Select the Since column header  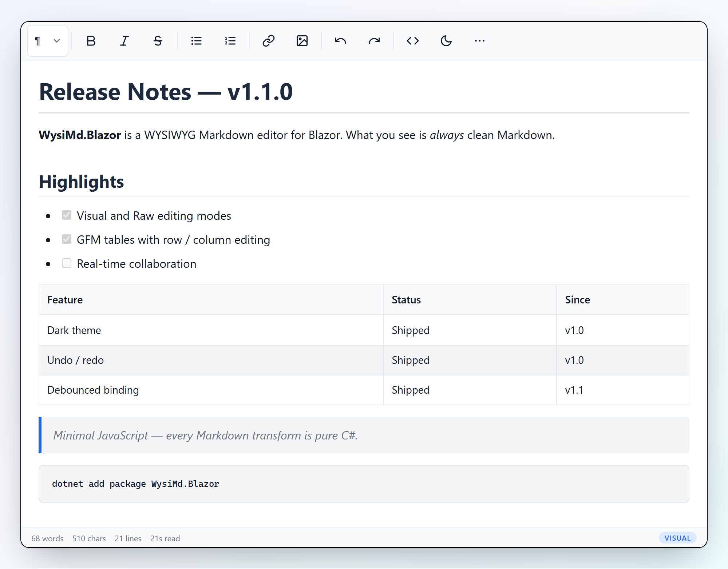pyautogui.click(x=622, y=300)
